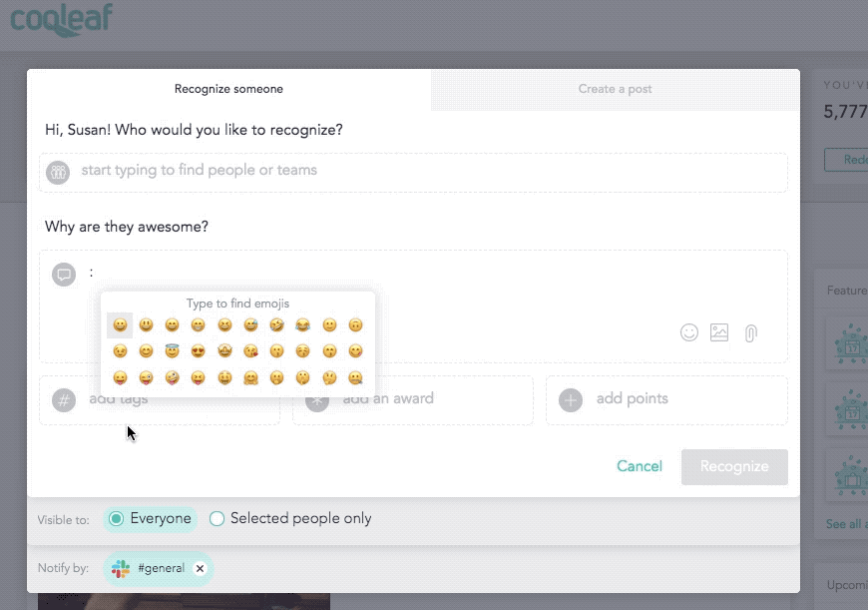
Task: Select the heart-eyes emoji
Action: point(199,351)
